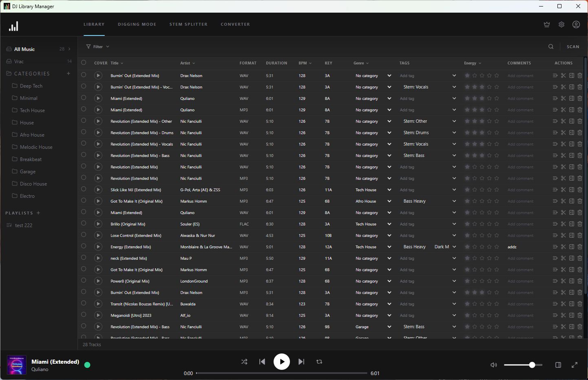
Task: Expand the player with the fullscreen arrows icon
Action: [575, 365]
